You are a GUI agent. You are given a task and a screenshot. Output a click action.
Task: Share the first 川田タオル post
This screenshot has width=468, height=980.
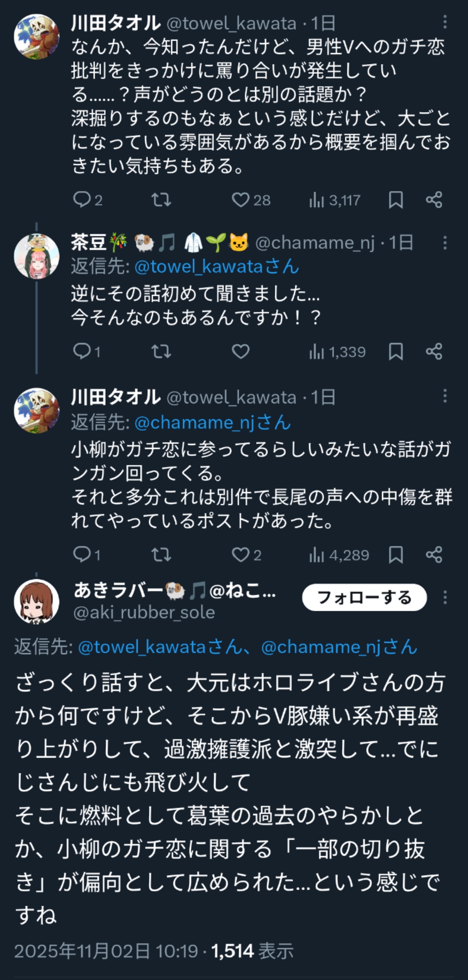pos(434,200)
